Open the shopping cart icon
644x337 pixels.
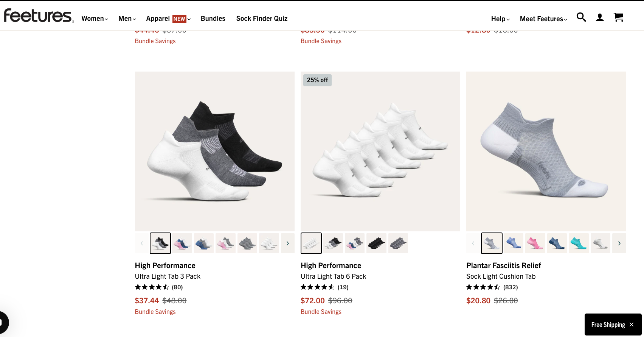coord(619,17)
